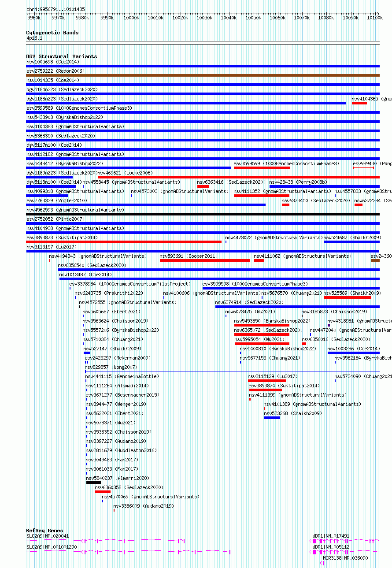The width and height of the screenshot is (392, 568).
Task: Click red bar of esv3893874 (Suktitipat2014)
Action: (265, 390)
